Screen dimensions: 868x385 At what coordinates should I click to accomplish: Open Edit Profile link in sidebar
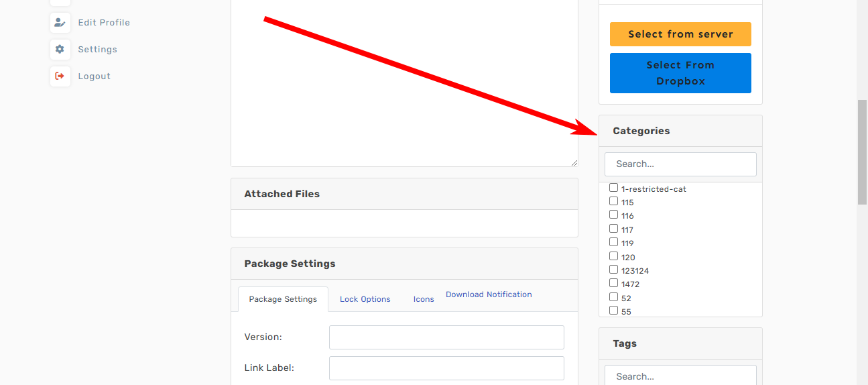[104, 22]
